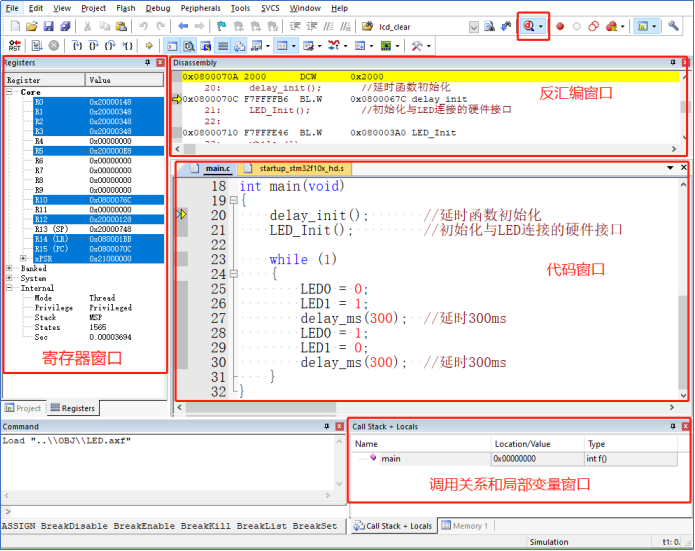
Task: Reset the CPU with the RST icon
Action: [15, 46]
